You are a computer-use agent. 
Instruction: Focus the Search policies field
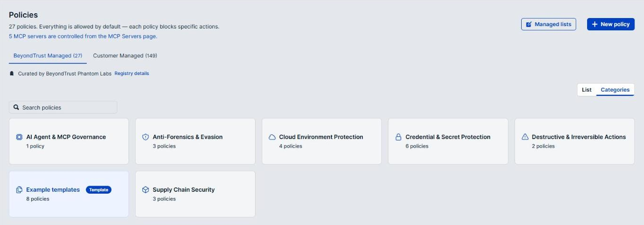[63, 107]
